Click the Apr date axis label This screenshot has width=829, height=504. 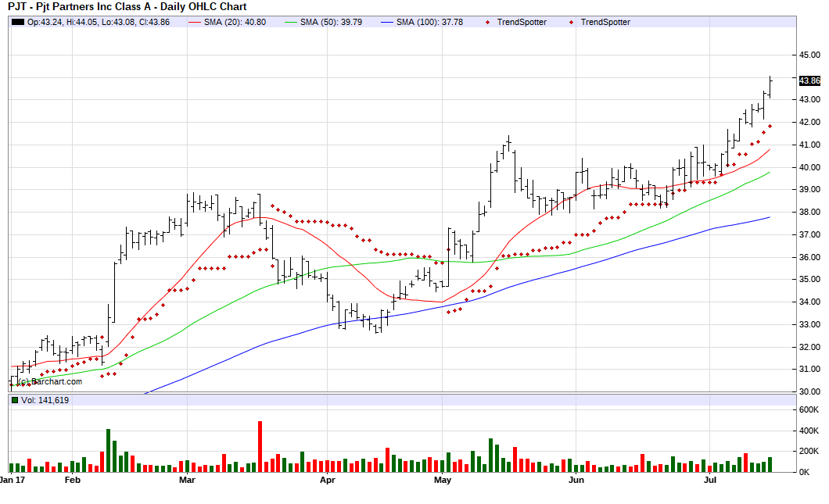point(328,481)
